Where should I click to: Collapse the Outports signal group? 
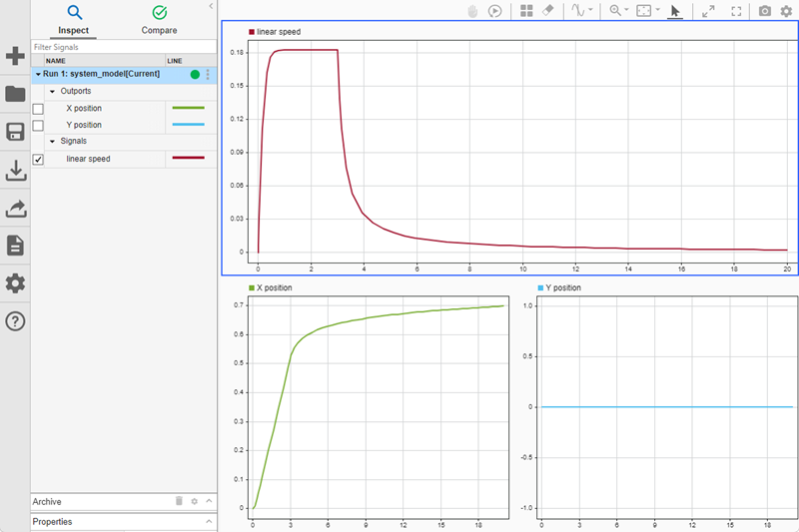point(52,91)
